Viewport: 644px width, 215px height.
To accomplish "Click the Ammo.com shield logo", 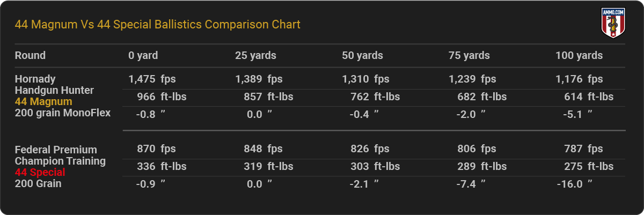I will click(x=612, y=24).
